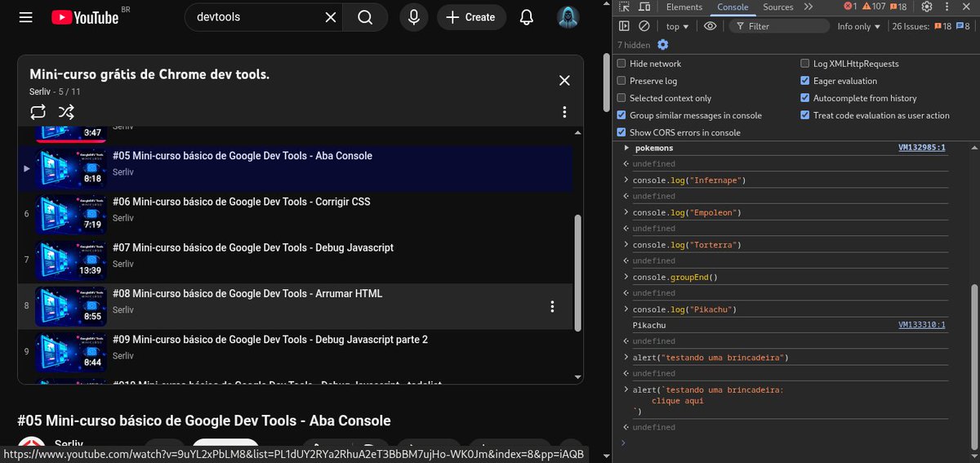This screenshot has height=463, width=980.
Task: Uncheck Eager evaluation
Action: pyautogui.click(x=805, y=81)
